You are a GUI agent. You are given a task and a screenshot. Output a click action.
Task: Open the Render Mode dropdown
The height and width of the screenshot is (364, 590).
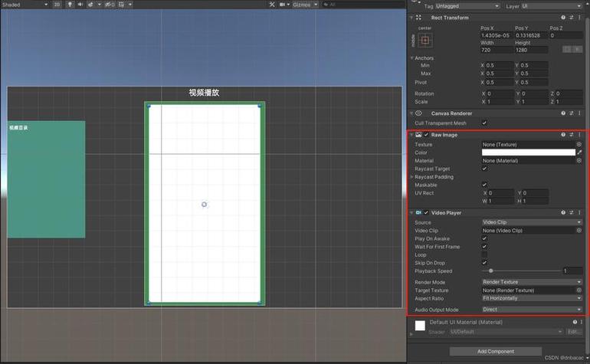tap(532, 281)
